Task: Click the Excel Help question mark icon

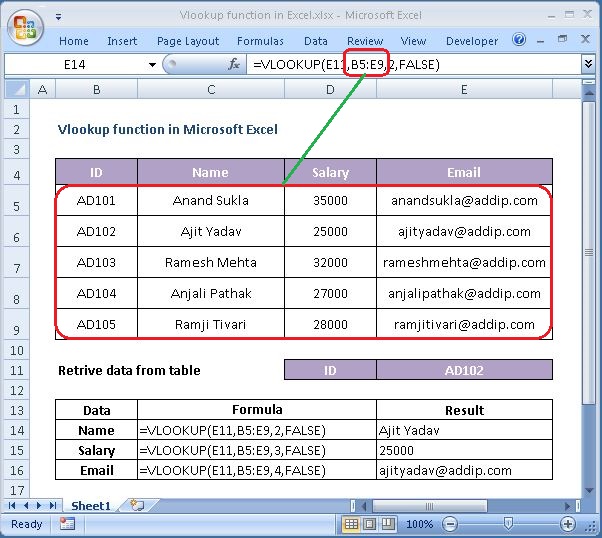Action: click(519, 39)
